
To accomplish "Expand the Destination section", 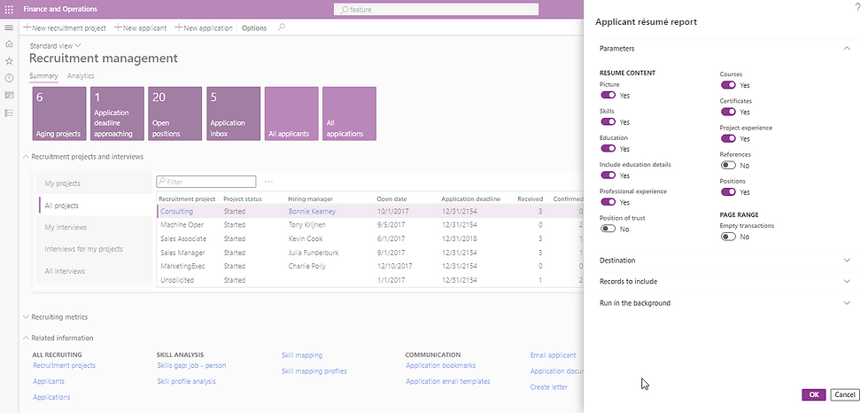I will [725, 261].
